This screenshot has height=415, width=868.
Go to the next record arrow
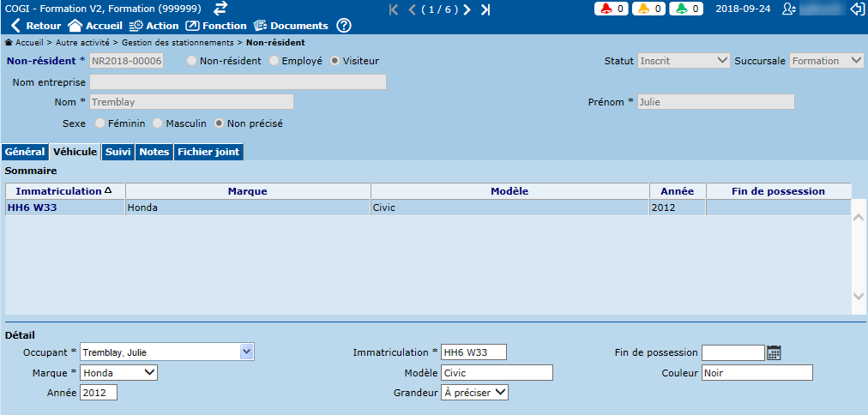[x=467, y=9]
